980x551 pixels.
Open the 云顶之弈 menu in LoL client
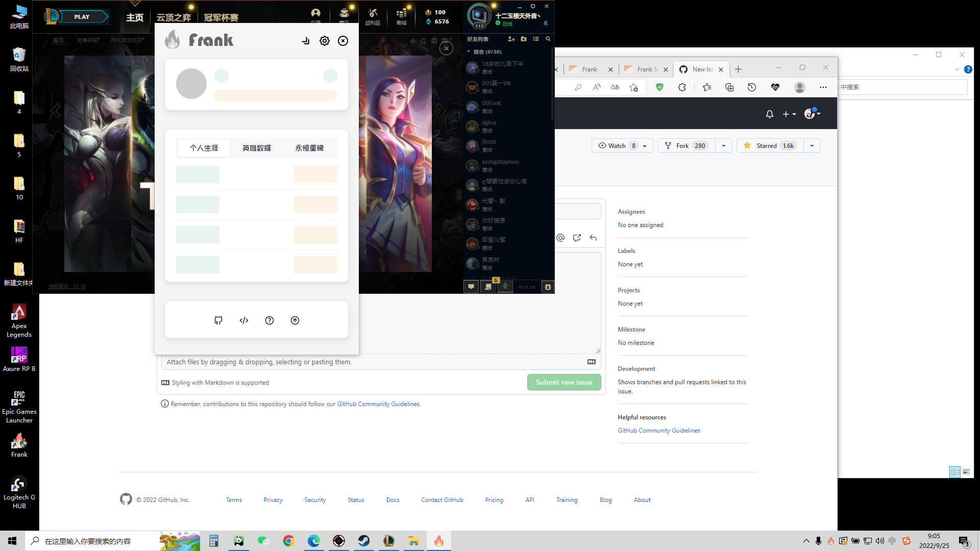174,17
